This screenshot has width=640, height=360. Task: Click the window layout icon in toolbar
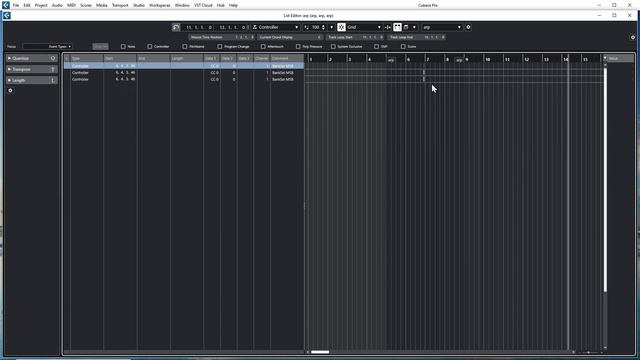tap(406, 27)
